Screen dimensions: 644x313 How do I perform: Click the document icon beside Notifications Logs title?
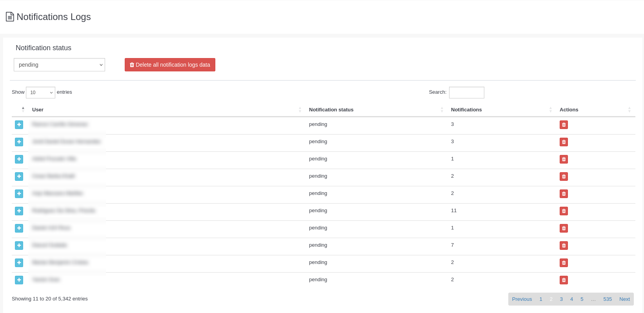(x=10, y=17)
